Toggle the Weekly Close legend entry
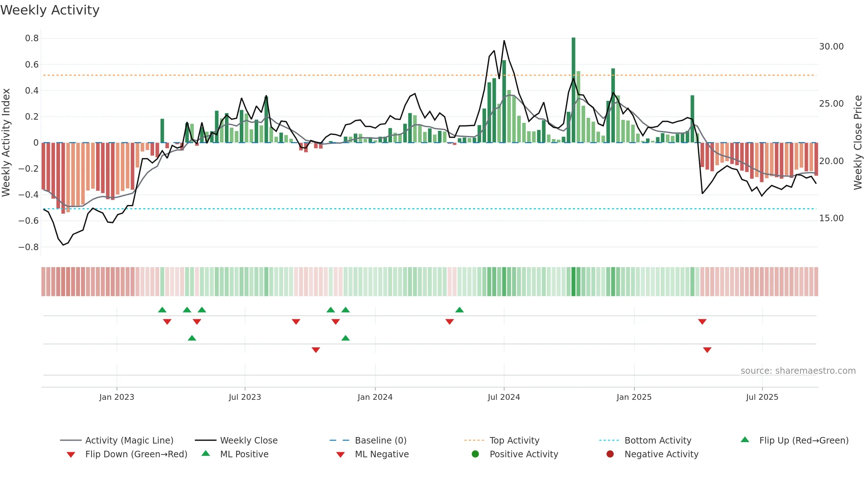Viewport: 868px width, 488px height. 236,440
